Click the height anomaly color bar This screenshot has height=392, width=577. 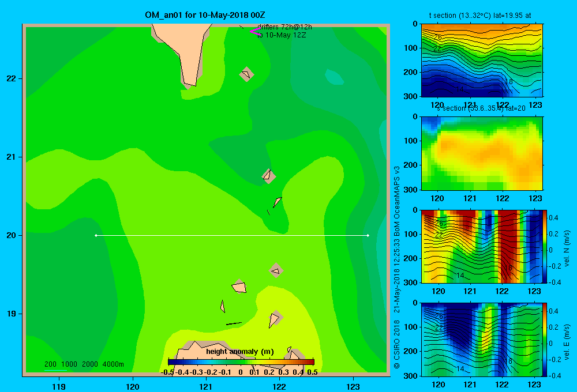[241, 362]
